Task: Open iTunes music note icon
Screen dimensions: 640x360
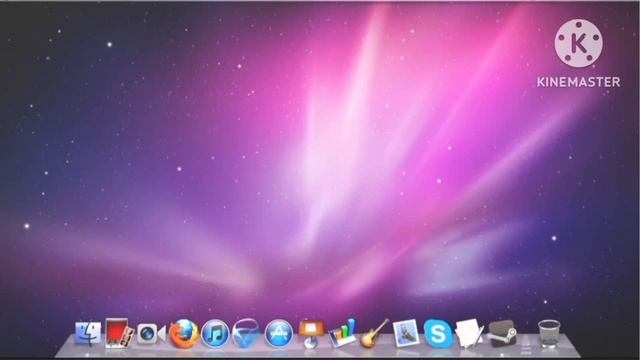Action: point(215,334)
